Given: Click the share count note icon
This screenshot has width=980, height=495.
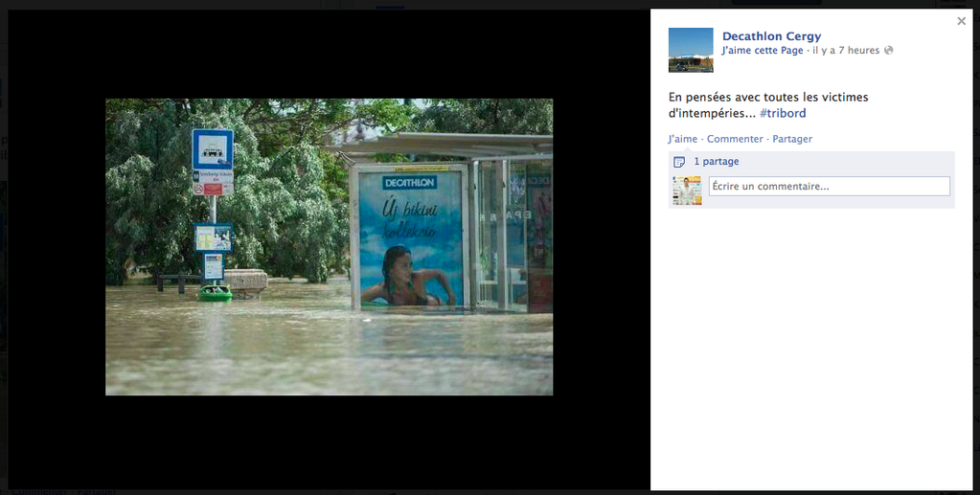Looking at the screenshot, I should [679, 162].
